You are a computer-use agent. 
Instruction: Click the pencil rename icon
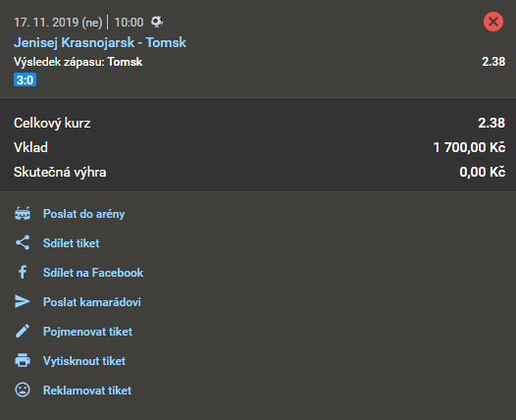coord(23,331)
